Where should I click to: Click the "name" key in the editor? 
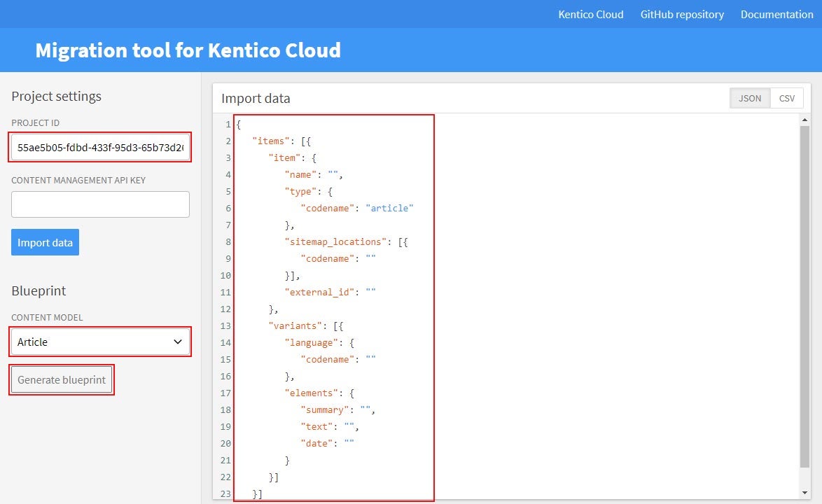[301, 174]
